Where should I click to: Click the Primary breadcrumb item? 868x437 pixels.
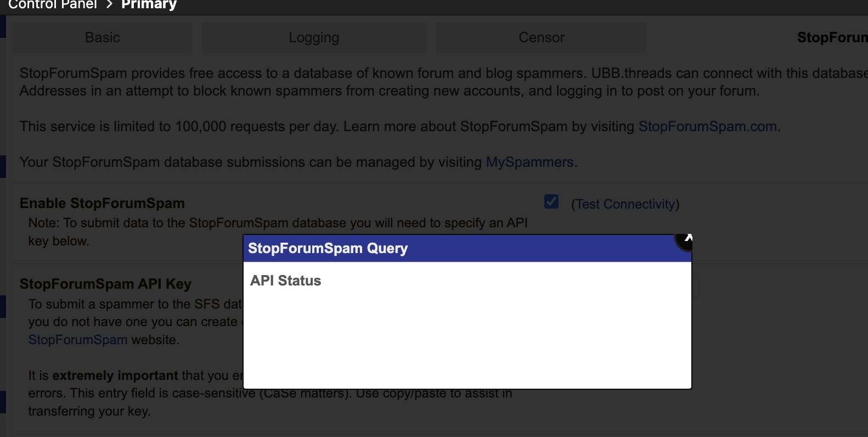click(x=149, y=4)
